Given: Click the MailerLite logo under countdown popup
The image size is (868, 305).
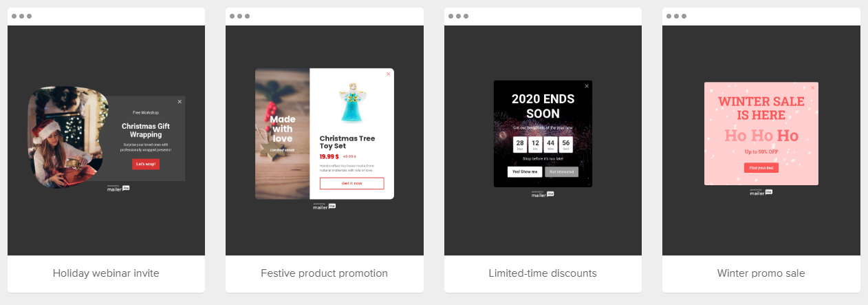Looking at the screenshot, I should click(x=543, y=193).
